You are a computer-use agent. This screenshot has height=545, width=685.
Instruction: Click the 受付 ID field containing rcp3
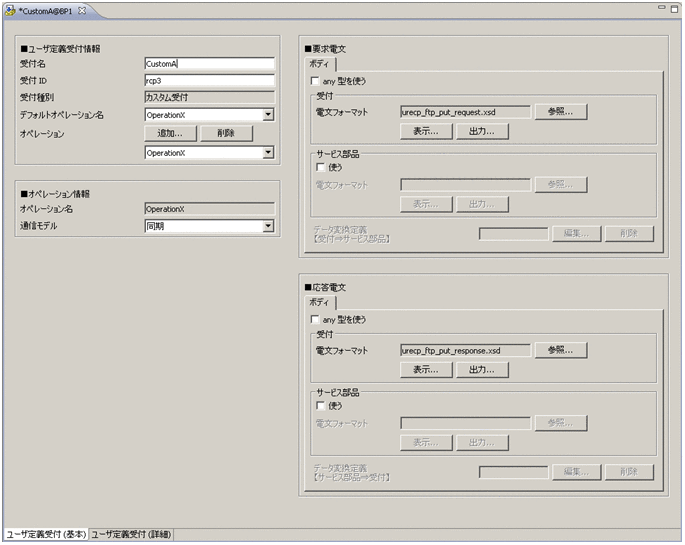click(x=209, y=81)
